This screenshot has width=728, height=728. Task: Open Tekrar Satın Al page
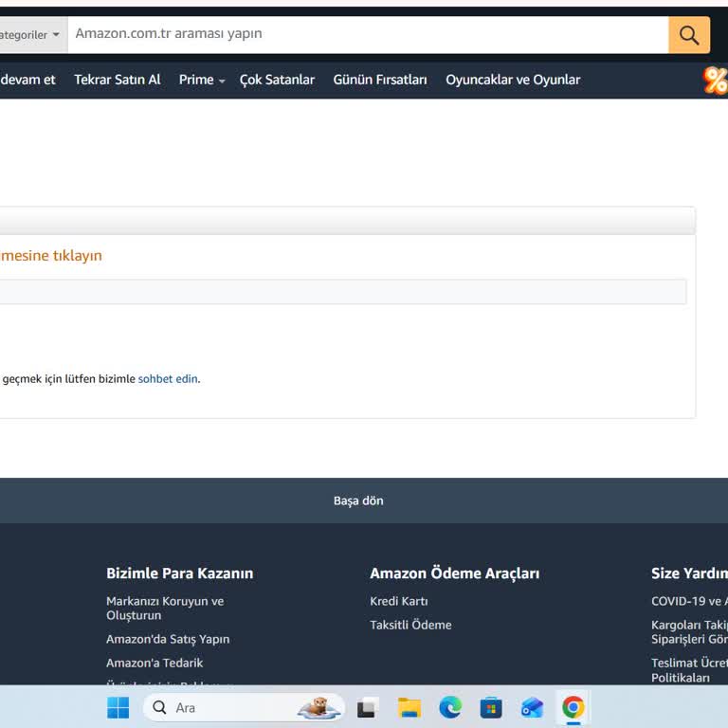pyautogui.click(x=118, y=80)
